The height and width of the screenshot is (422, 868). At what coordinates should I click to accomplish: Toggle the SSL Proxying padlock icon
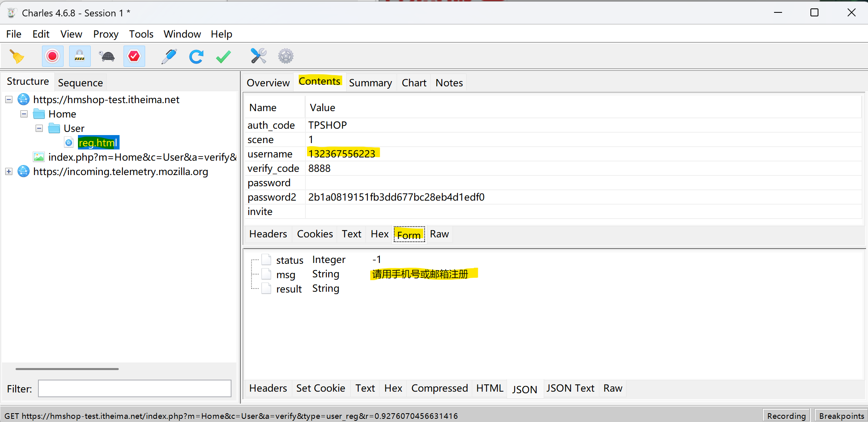pos(80,56)
